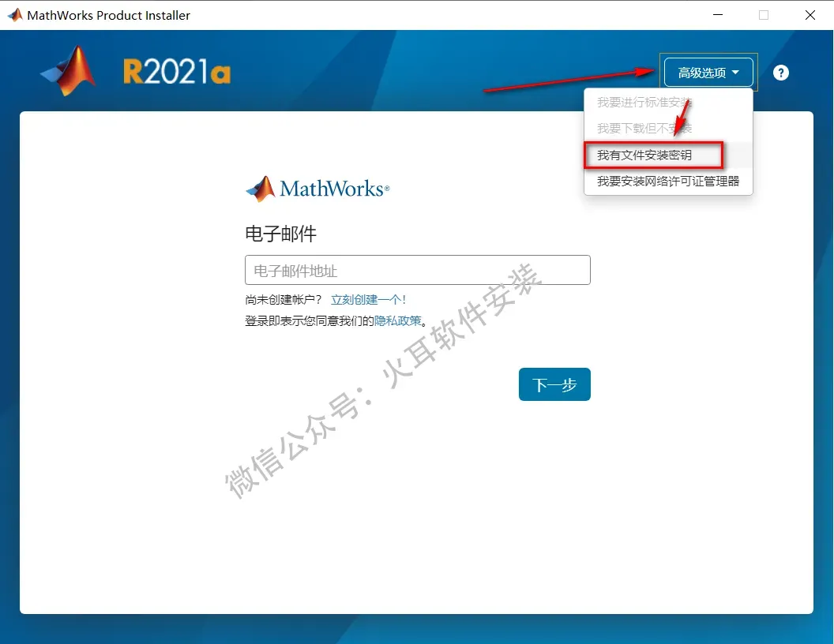Choose 我有文件安装密钥 from menu
The height and width of the screenshot is (644, 834).
pos(644,155)
